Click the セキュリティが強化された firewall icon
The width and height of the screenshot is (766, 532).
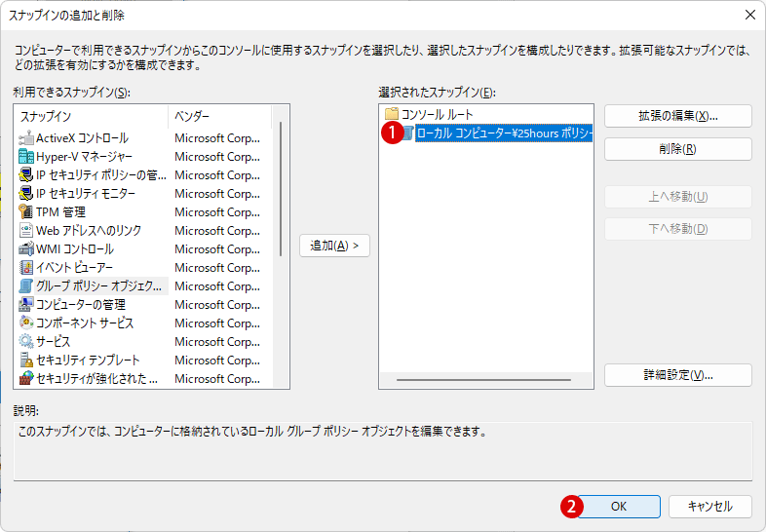pyautogui.click(x=26, y=379)
